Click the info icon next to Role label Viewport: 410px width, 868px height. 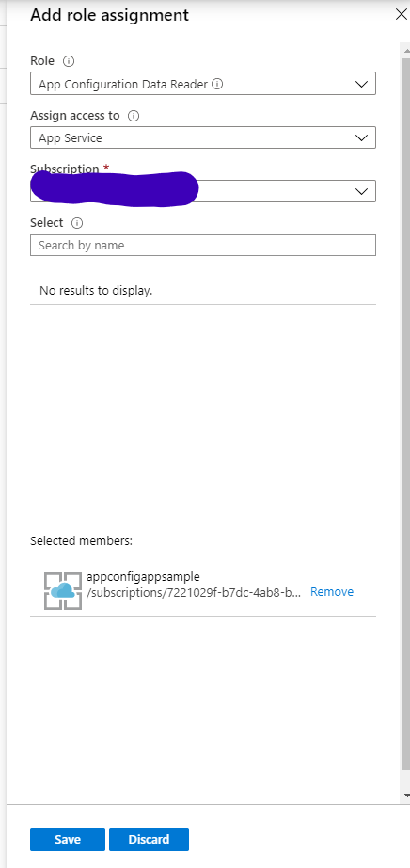(69, 61)
